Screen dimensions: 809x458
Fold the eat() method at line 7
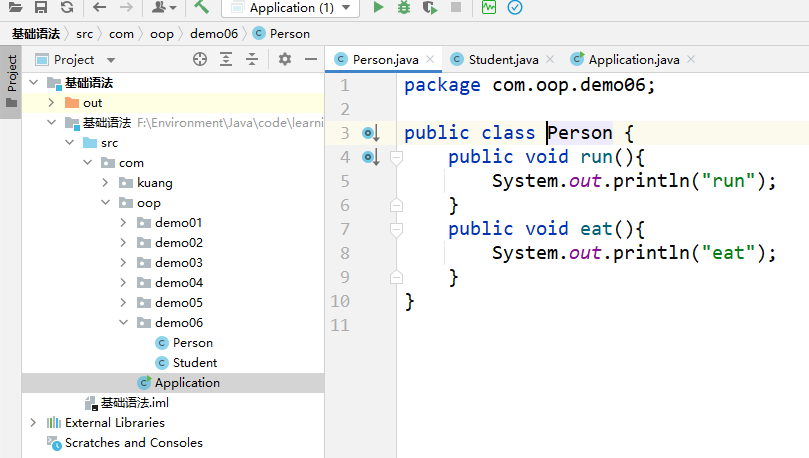[x=396, y=230]
